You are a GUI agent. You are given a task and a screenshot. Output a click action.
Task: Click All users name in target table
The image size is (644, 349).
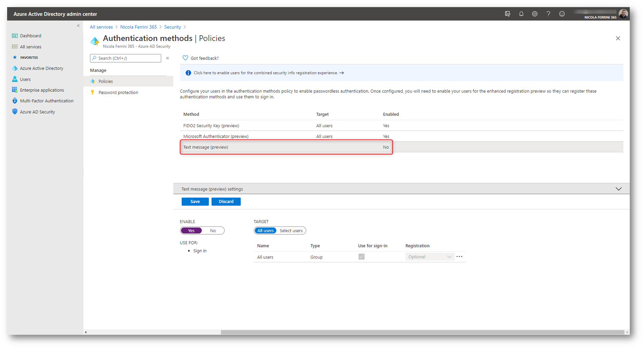click(x=265, y=257)
